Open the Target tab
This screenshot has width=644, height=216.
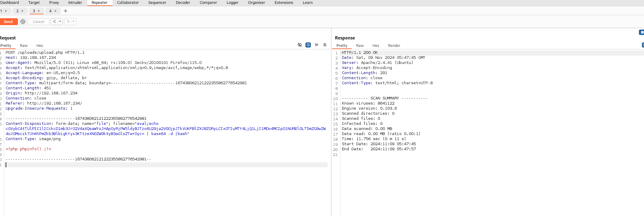point(34,2)
